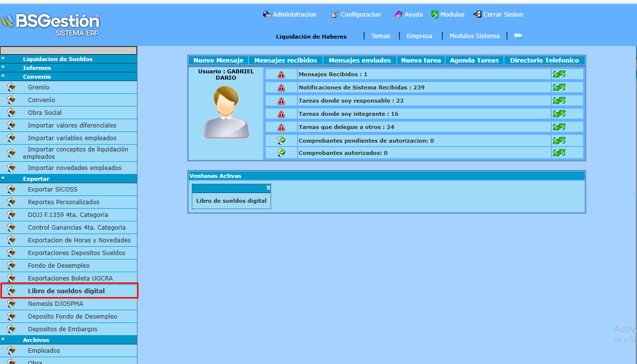The image size is (637, 364).
Task: Open Importar novedades empleados
Action: (75, 168)
